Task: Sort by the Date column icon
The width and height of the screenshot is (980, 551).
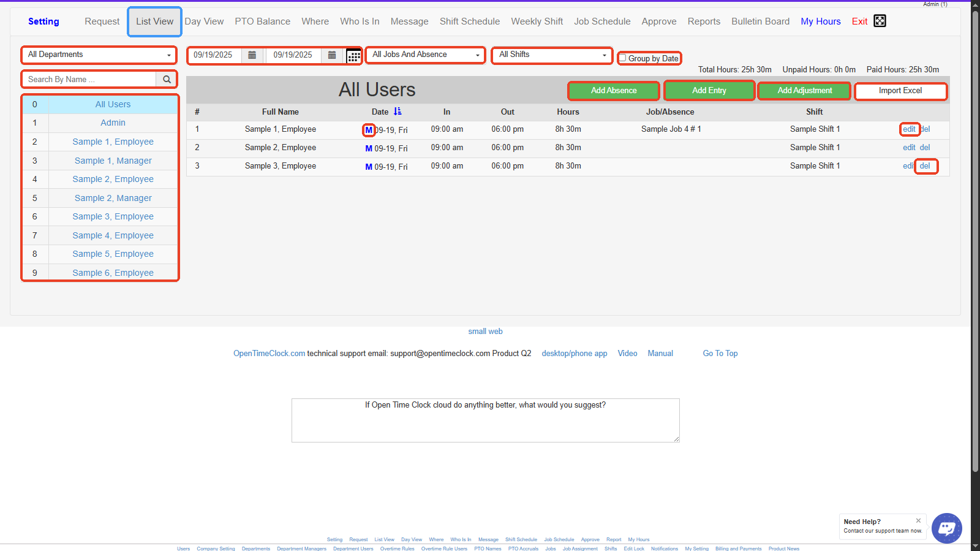Action: (x=398, y=112)
